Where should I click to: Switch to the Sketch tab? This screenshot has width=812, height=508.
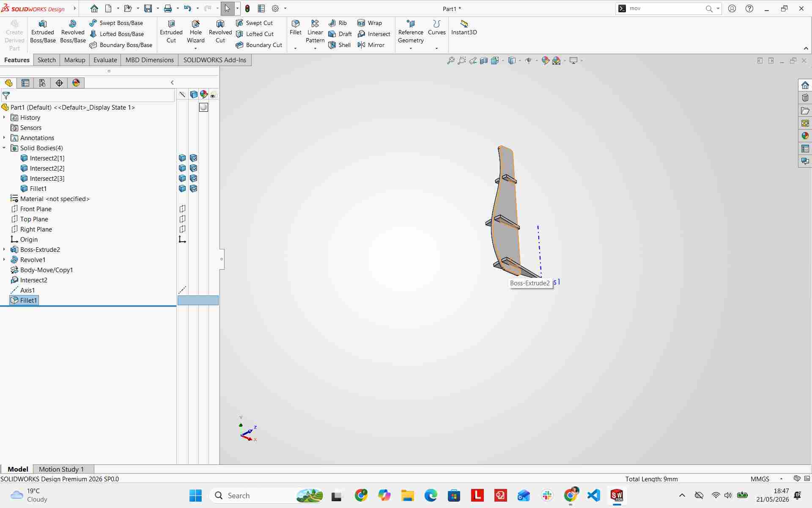click(47, 60)
